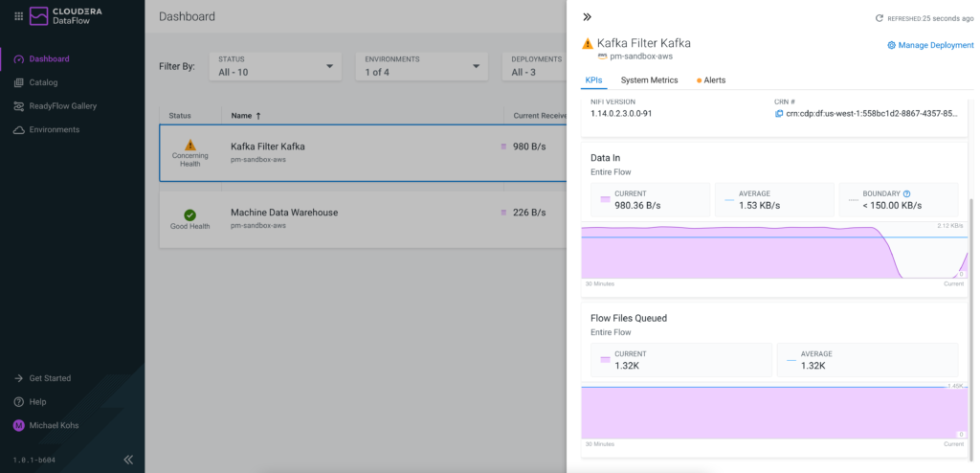Open the Get Started link
This screenshot has height=473, width=980.
50,378
